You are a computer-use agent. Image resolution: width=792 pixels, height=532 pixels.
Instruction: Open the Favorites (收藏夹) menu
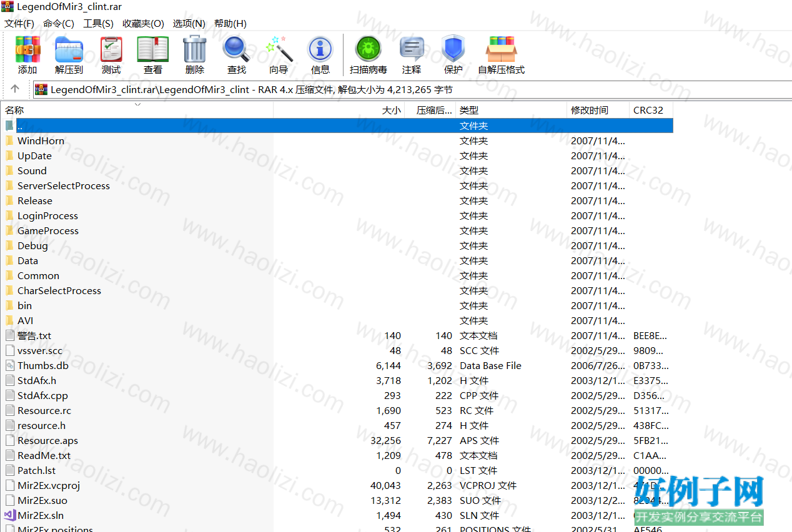143,23
